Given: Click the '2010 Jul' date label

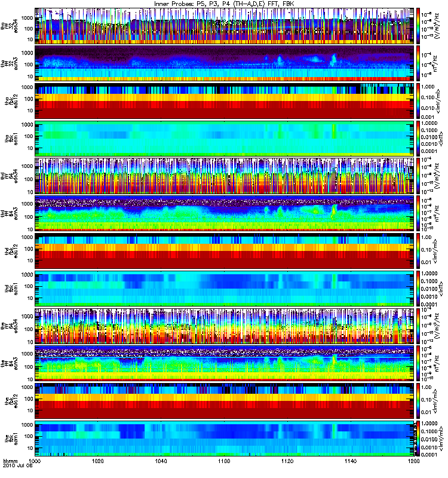Looking at the screenshot, I should pyautogui.click(x=15, y=466).
